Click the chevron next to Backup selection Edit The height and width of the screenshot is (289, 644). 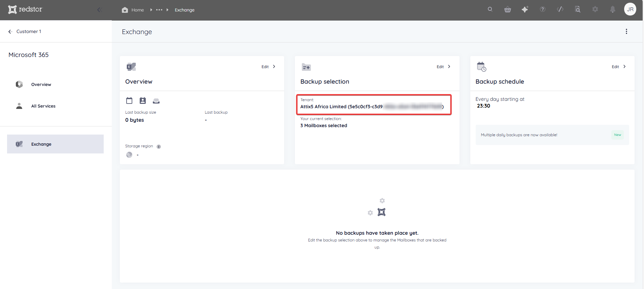[449, 67]
